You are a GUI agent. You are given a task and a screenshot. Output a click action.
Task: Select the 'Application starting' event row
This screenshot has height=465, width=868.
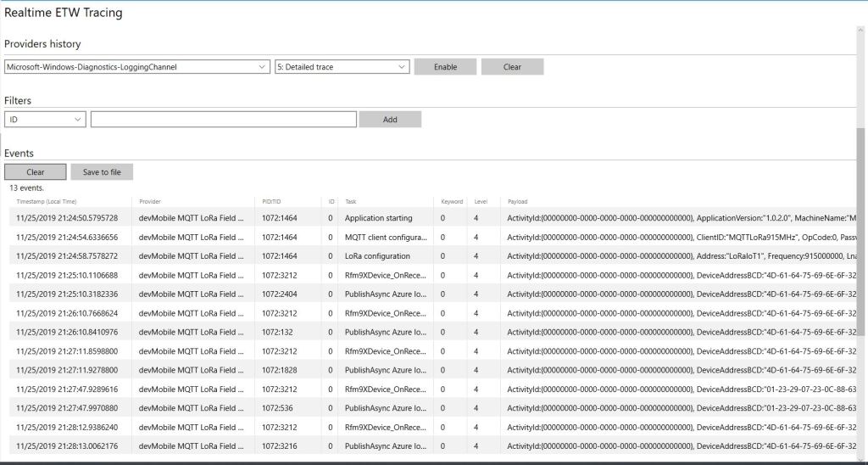click(x=378, y=218)
